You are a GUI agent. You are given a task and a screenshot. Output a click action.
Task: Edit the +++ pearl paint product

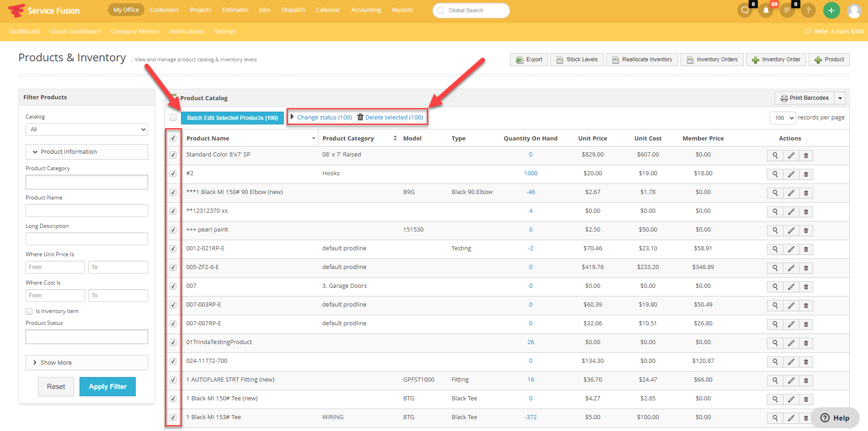point(791,231)
